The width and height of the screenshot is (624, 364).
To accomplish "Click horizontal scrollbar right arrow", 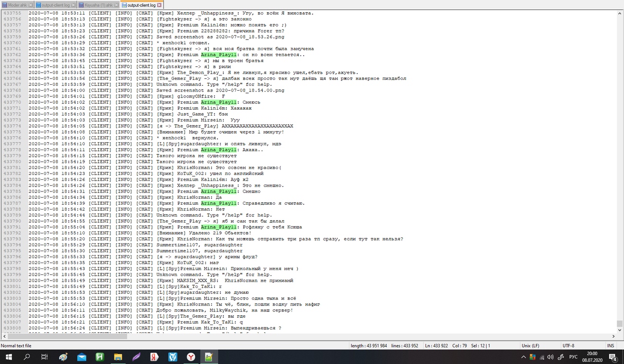I will [613, 336].
